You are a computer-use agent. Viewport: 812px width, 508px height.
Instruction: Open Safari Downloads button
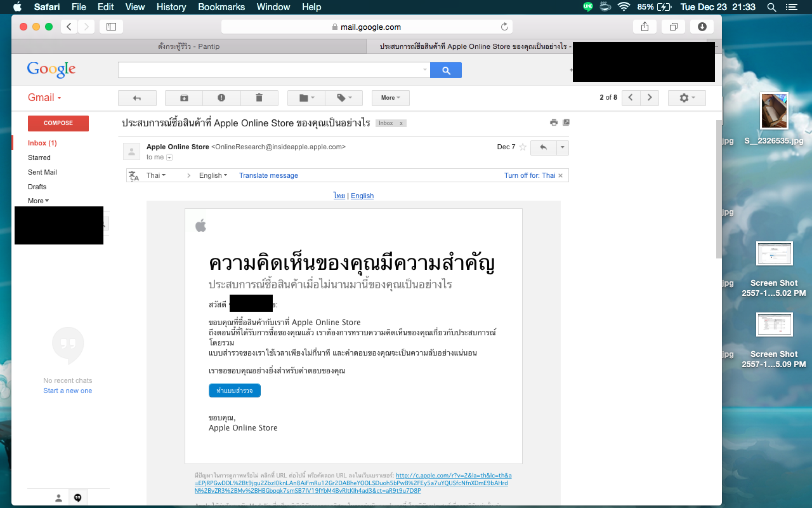click(702, 27)
